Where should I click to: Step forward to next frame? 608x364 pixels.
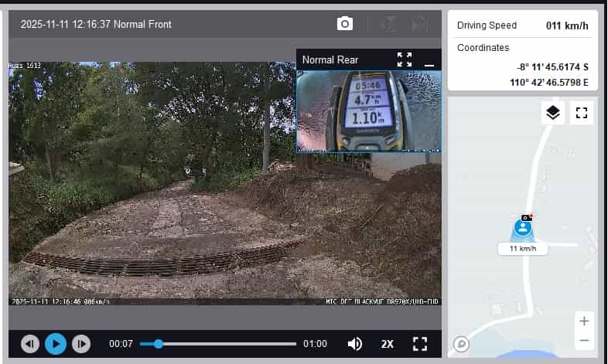click(81, 344)
